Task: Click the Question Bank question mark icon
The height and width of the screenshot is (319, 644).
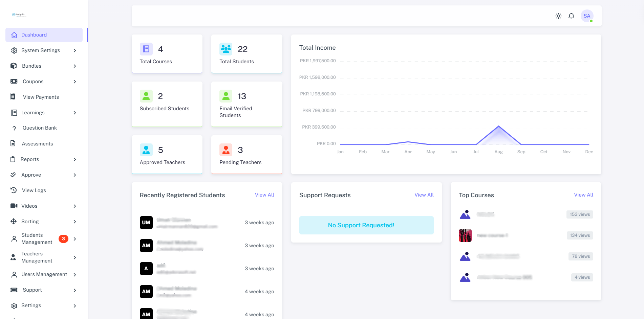Action: (14, 128)
